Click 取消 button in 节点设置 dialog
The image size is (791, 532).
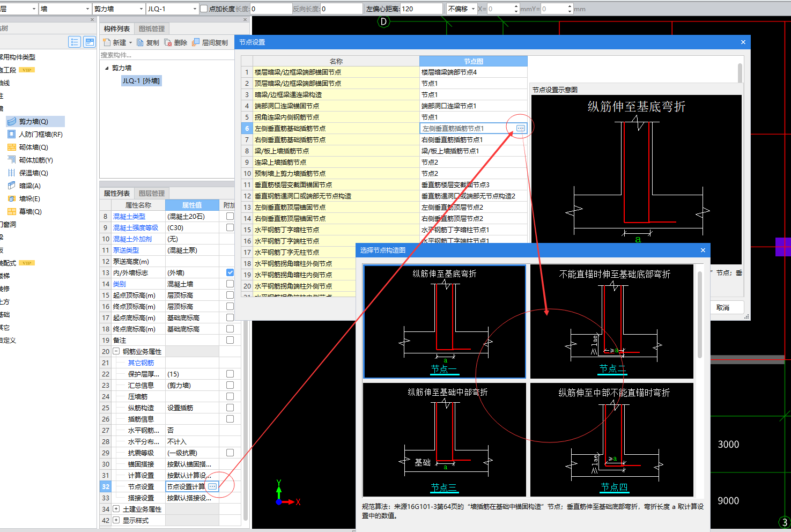pyautogui.click(x=723, y=307)
